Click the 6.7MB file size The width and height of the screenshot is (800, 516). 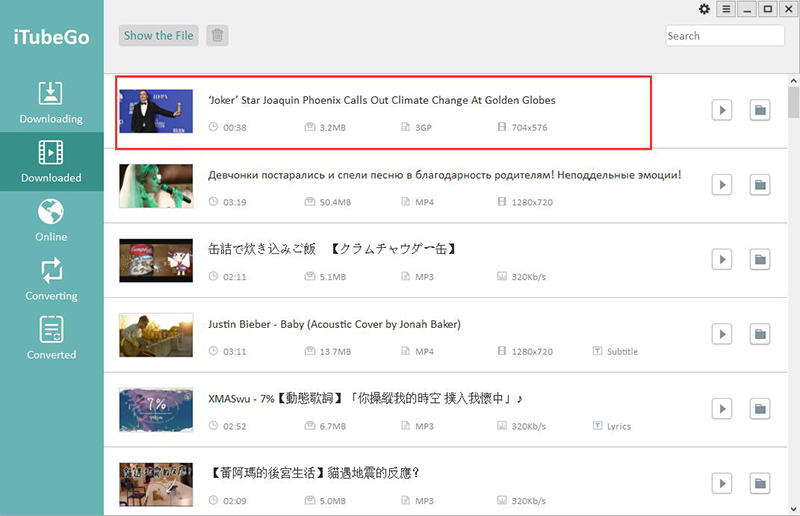(333, 426)
